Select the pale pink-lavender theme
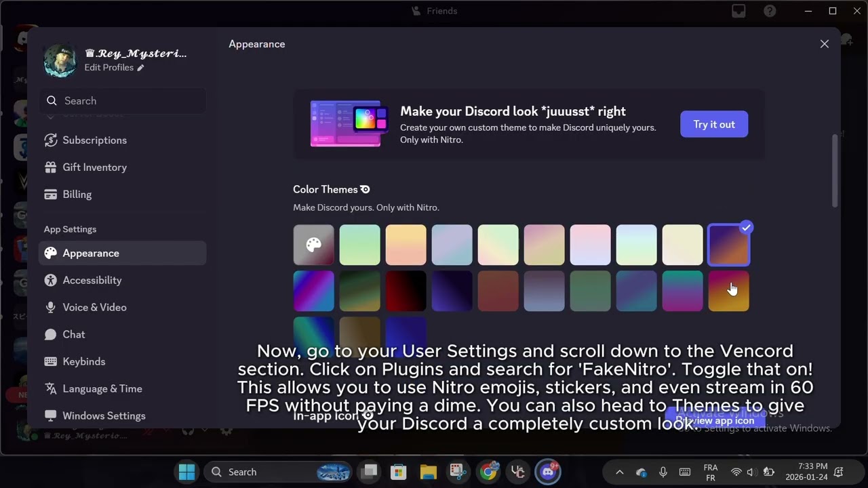 pos(591,245)
